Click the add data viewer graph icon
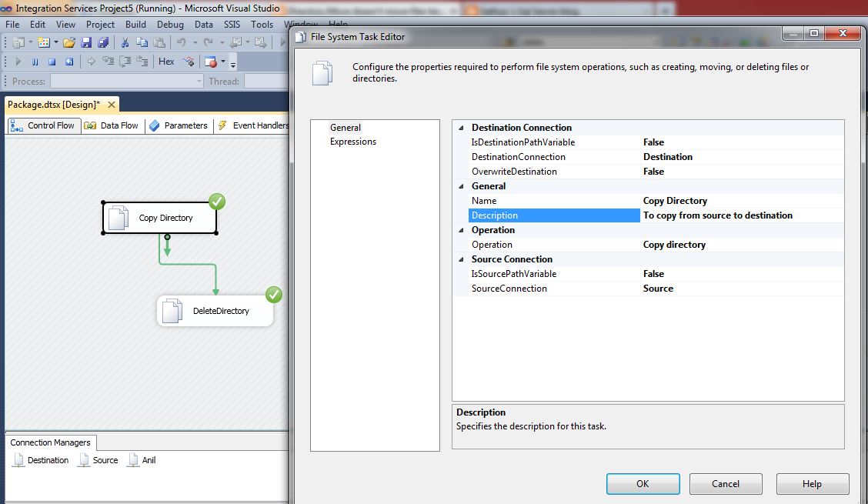 click(x=189, y=62)
